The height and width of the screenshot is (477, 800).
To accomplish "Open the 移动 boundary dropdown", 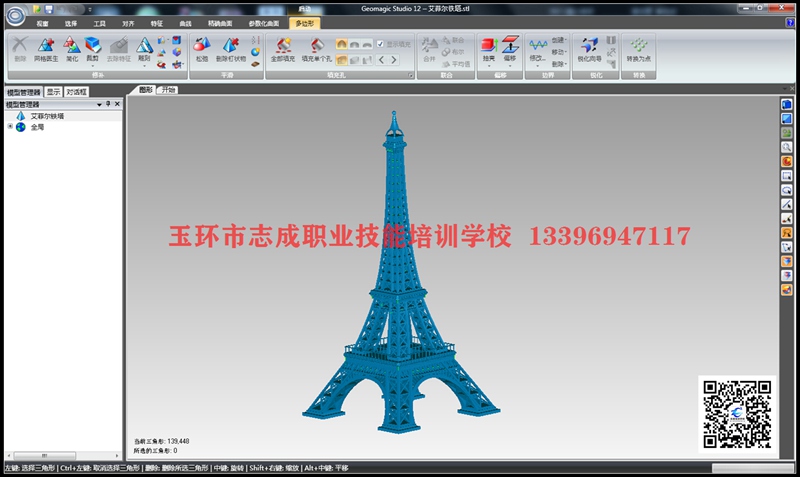I will 559,52.
